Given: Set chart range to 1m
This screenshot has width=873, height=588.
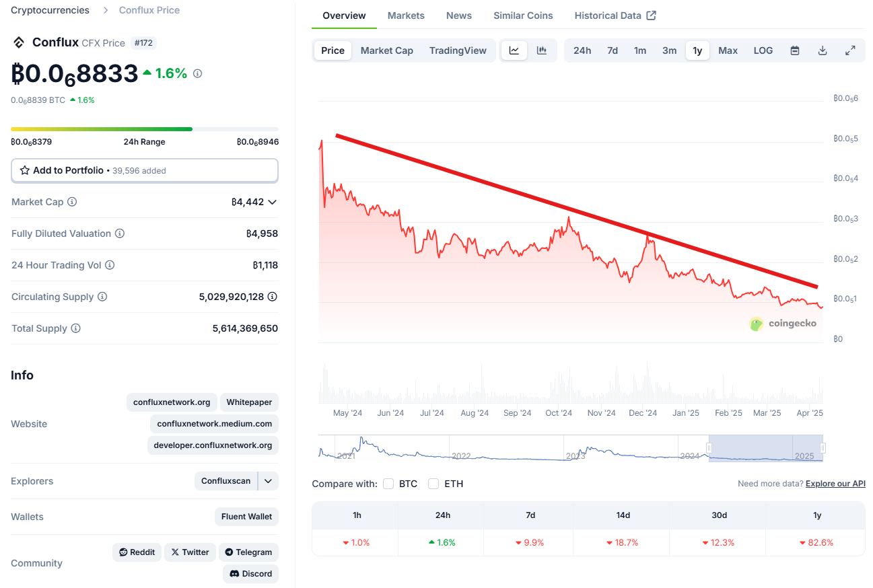Looking at the screenshot, I should [x=640, y=50].
